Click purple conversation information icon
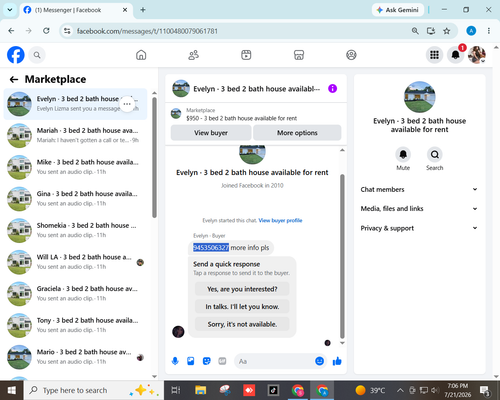This screenshot has height=400, width=500. coord(332,89)
